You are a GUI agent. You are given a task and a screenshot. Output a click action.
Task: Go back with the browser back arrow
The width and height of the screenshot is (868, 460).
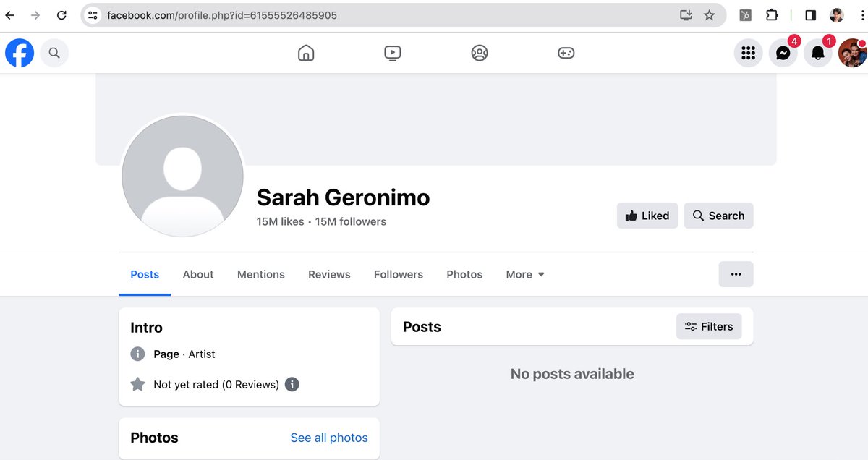10,15
